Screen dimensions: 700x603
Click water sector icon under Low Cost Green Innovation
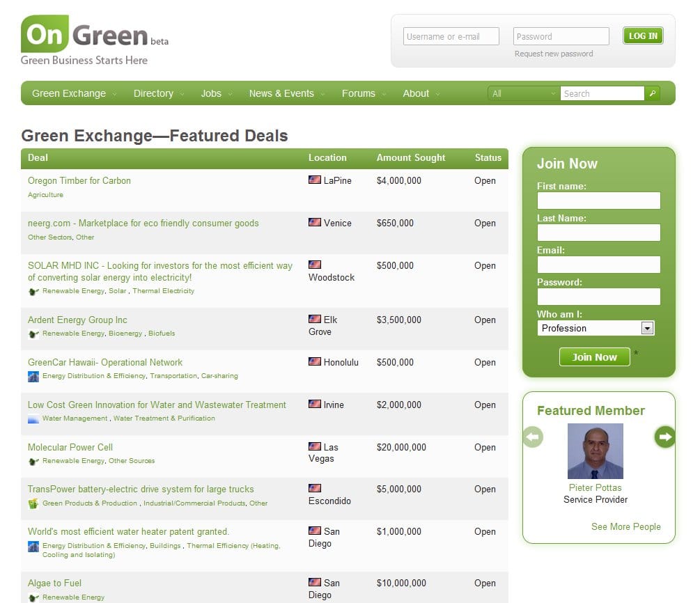point(33,419)
